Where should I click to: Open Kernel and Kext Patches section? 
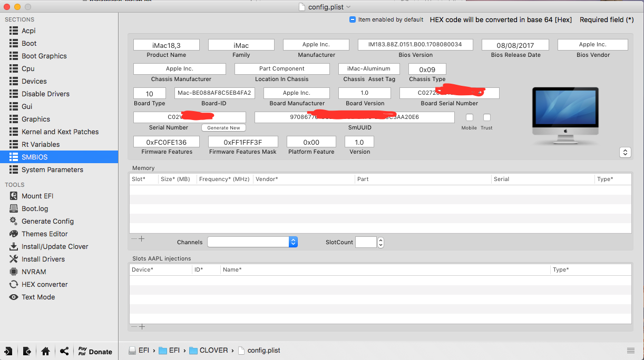60,132
